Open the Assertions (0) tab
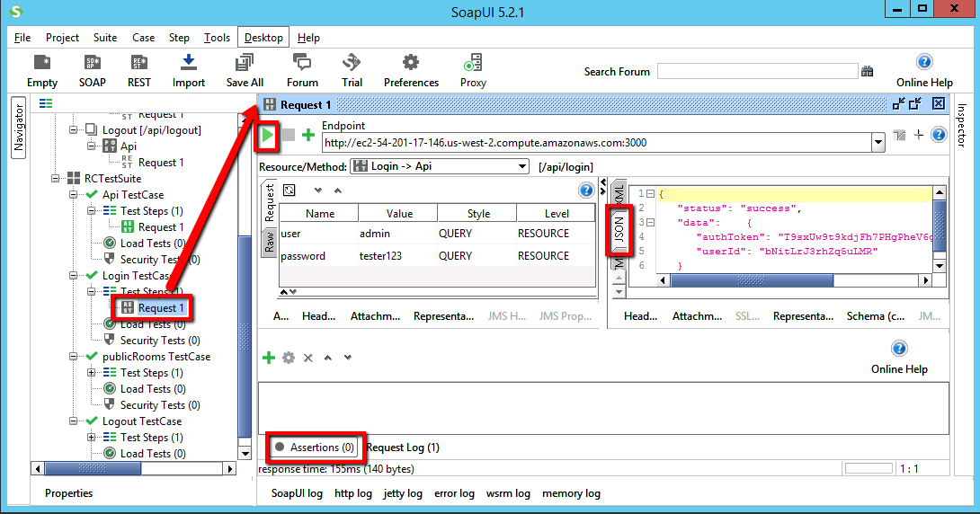Screen dimensions: 980x514 coord(315,448)
